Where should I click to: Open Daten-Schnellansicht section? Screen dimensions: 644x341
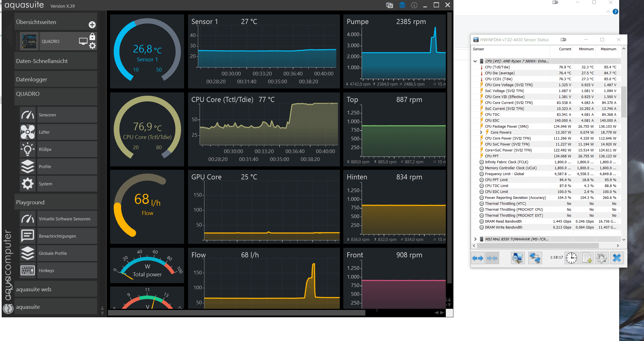pos(56,61)
